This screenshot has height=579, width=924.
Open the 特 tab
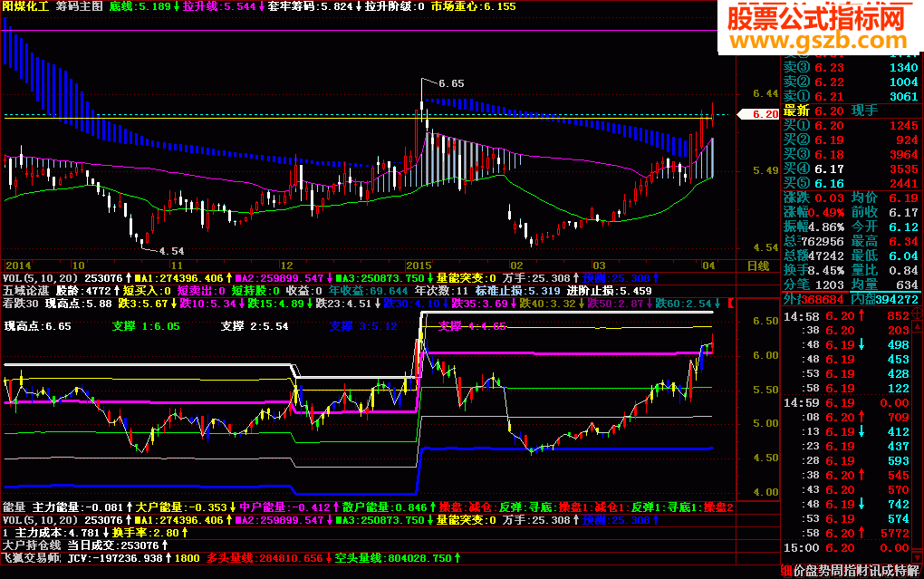point(901,570)
